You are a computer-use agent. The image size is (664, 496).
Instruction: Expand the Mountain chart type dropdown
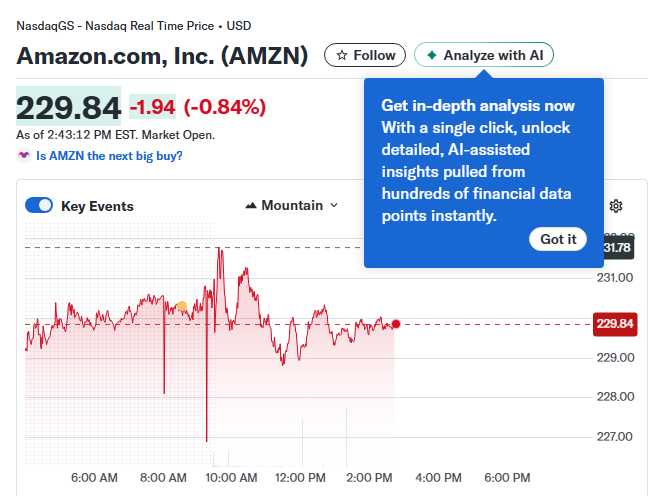click(291, 206)
